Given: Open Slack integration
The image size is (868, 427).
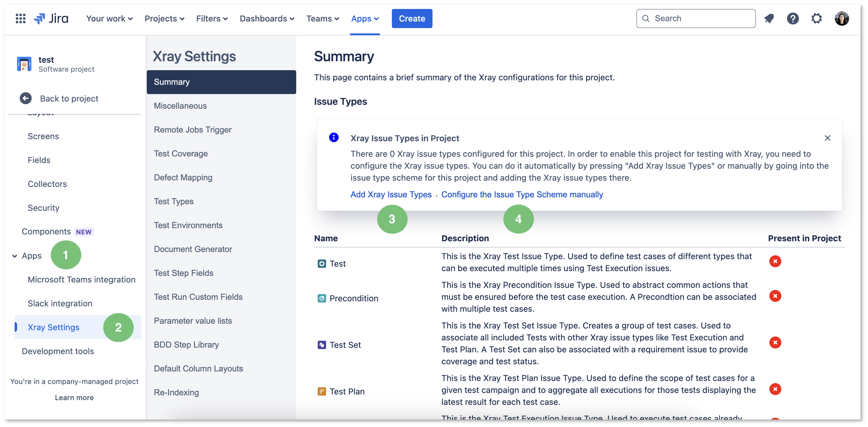Looking at the screenshot, I should pos(60,303).
